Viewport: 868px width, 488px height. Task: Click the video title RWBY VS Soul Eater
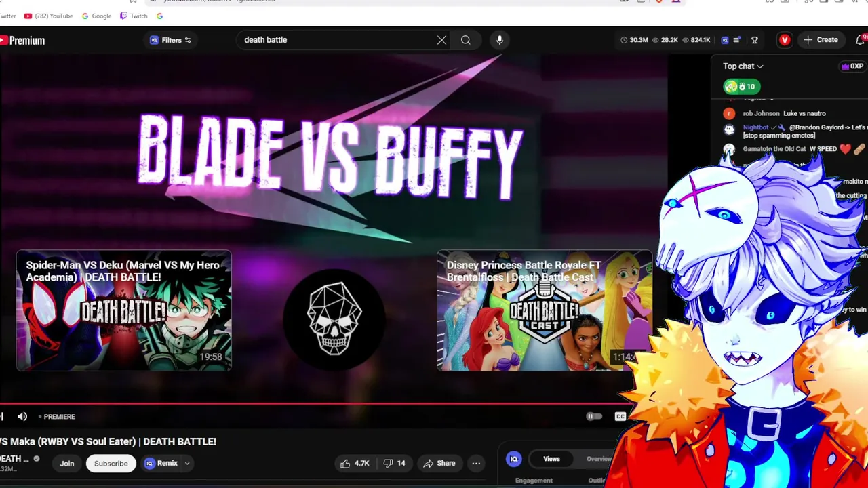tap(108, 441)
